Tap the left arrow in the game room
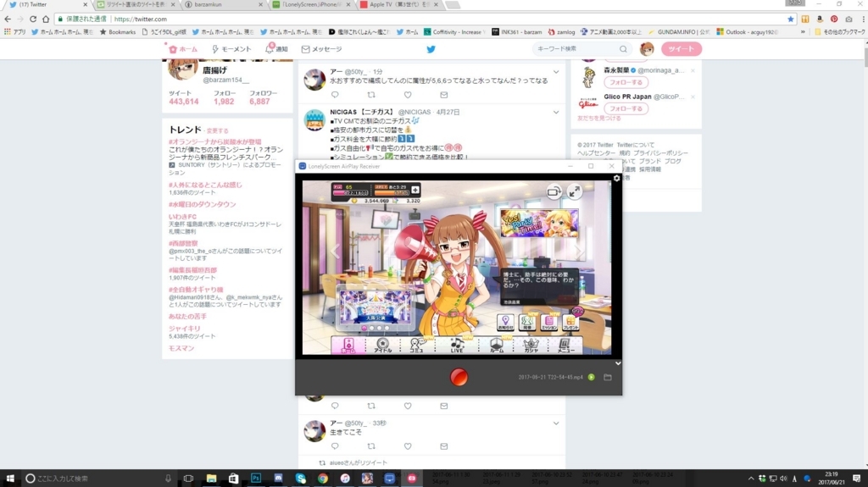This screenshot has width=868, height=487. pos(335,252)
